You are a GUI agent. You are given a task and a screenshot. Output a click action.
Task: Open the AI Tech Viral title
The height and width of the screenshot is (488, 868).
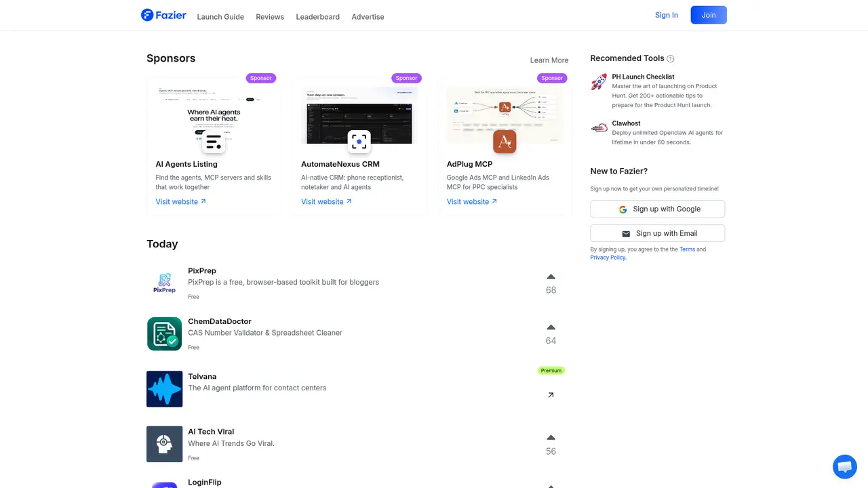tap(212, 431)
